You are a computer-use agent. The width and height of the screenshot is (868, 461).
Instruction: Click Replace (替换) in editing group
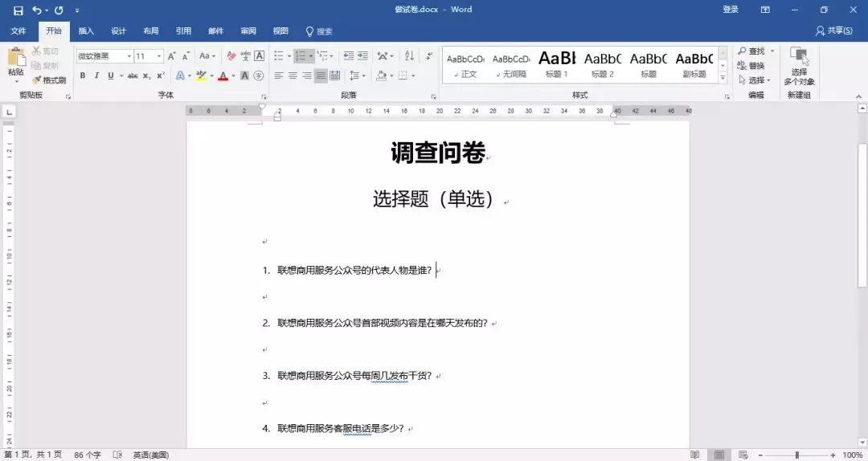tap(751, 65)
